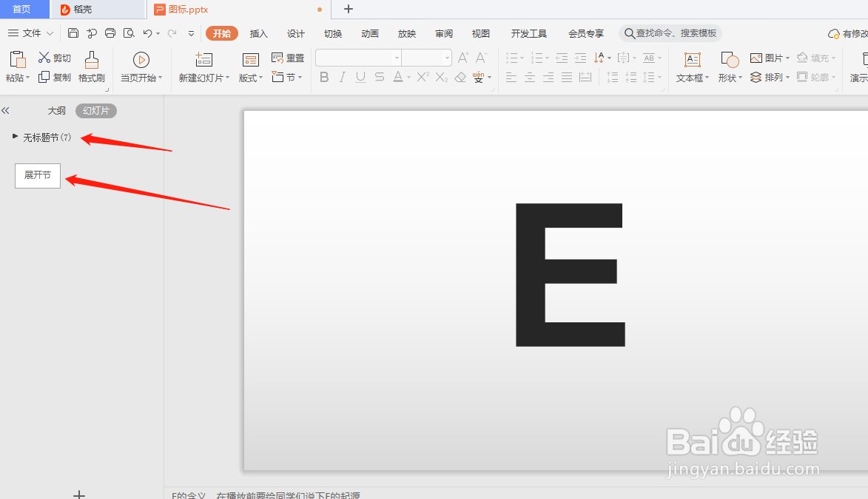Screen dimensions: 868x499
Task: Click the Text Box icon
Action: tap(692, 60)
